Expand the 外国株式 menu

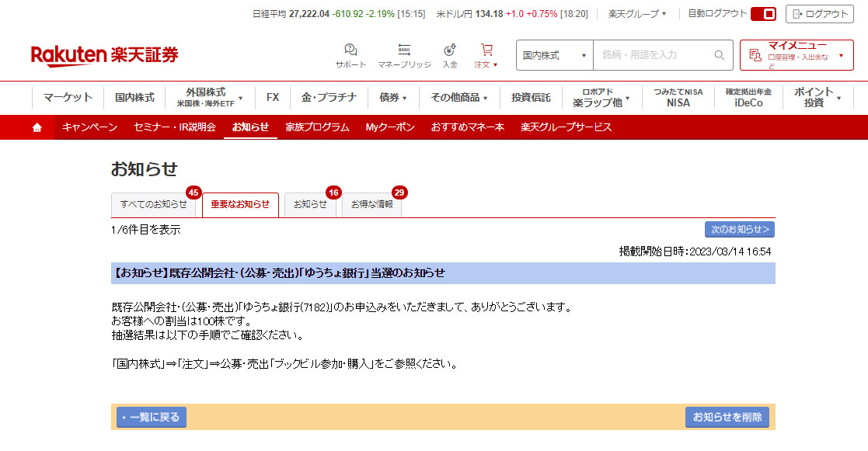209,97
